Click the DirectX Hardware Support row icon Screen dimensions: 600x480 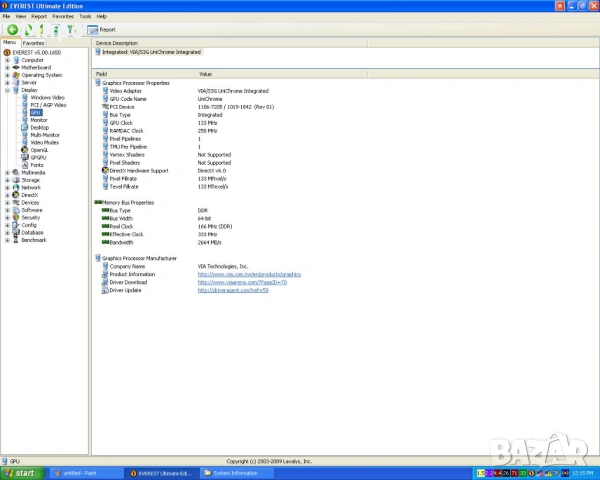pyautogui.click(x=105, y=171)
